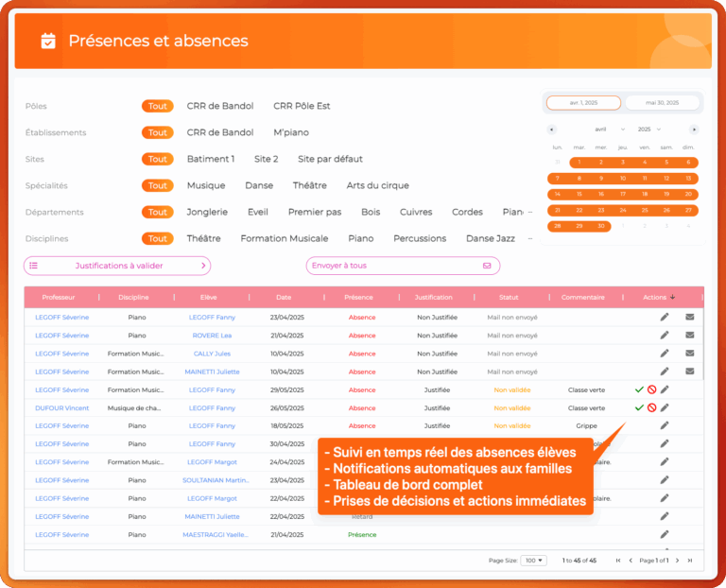Sort by the 'Professeur' column header

click(61, 297)
